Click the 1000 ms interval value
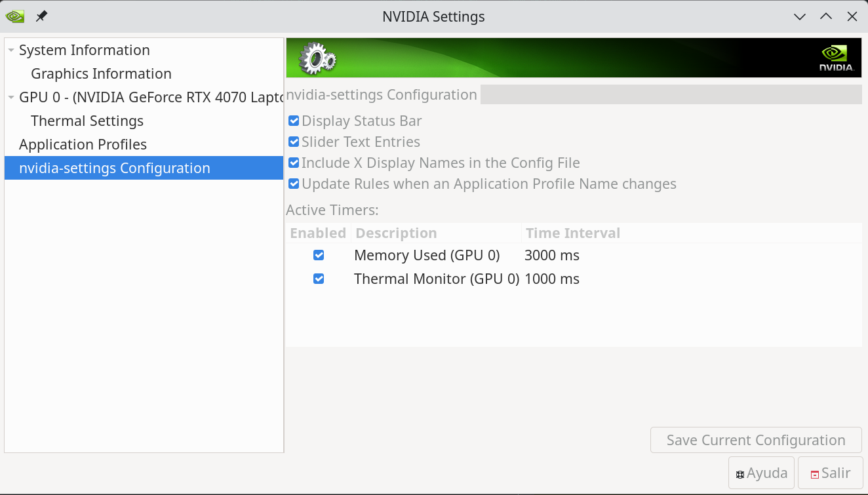868x495 pixels. tap(552, 279)
